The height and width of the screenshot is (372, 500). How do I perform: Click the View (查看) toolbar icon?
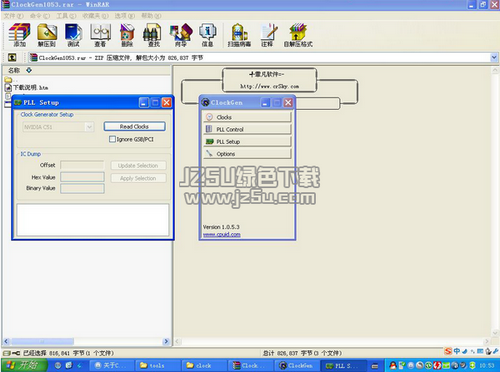tap(100, 35)
